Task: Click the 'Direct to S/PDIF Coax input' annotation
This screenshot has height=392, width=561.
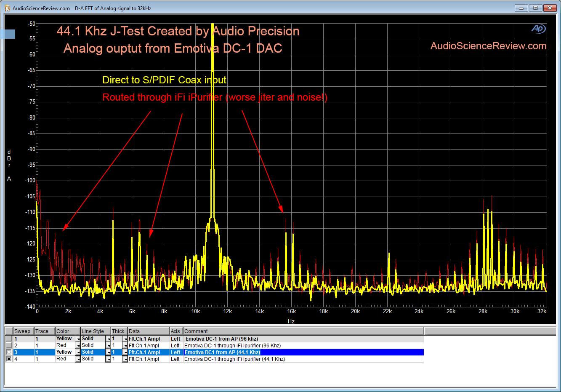Action: pyautogui.click(x=165, y=80)
